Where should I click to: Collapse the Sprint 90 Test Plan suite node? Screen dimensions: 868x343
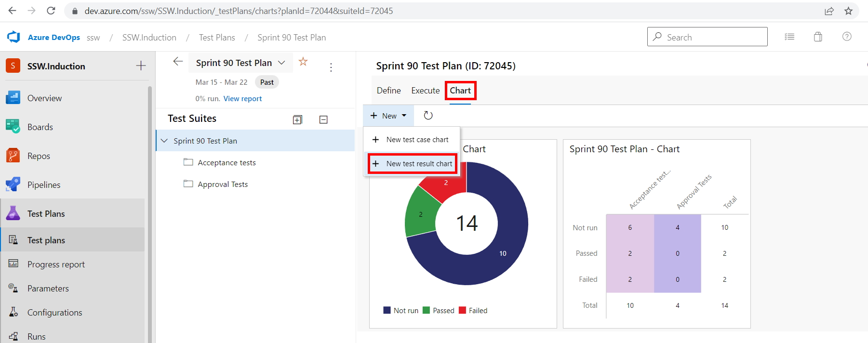point(164,141)
